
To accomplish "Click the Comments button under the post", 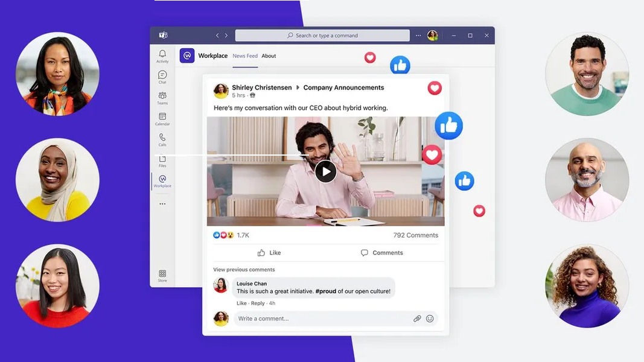I will 381,253.
